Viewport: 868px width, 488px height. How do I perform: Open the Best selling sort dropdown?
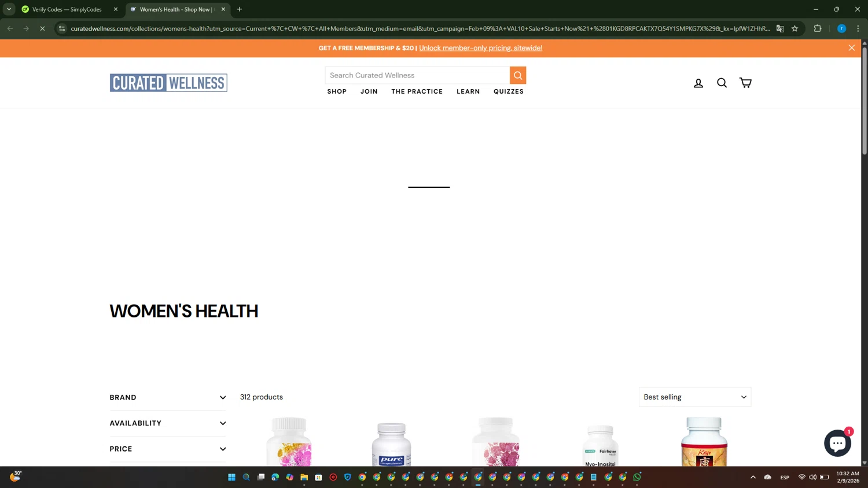(694, 397)
